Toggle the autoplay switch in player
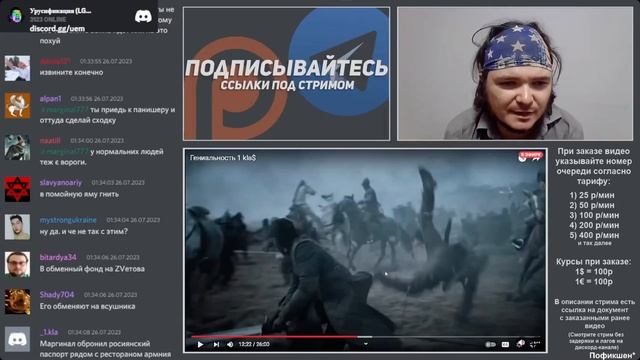The height and width of the screenshot is (360, 640). click(x=490, y=344)
